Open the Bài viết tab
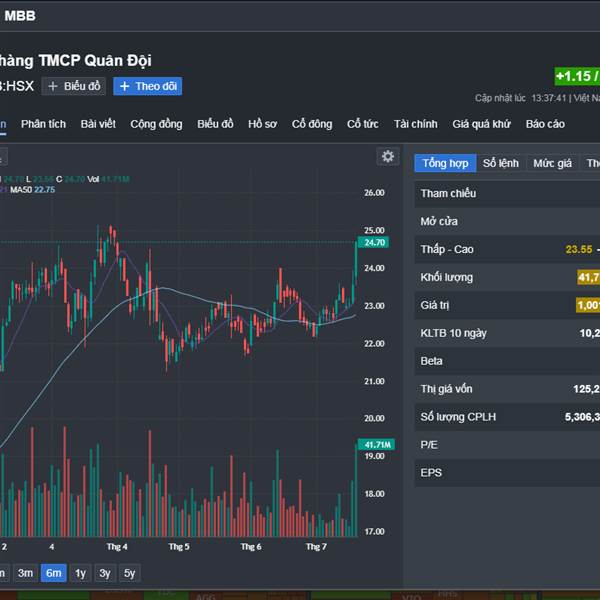The height and width of the screenshot is (600, 600). pos(98,124)
